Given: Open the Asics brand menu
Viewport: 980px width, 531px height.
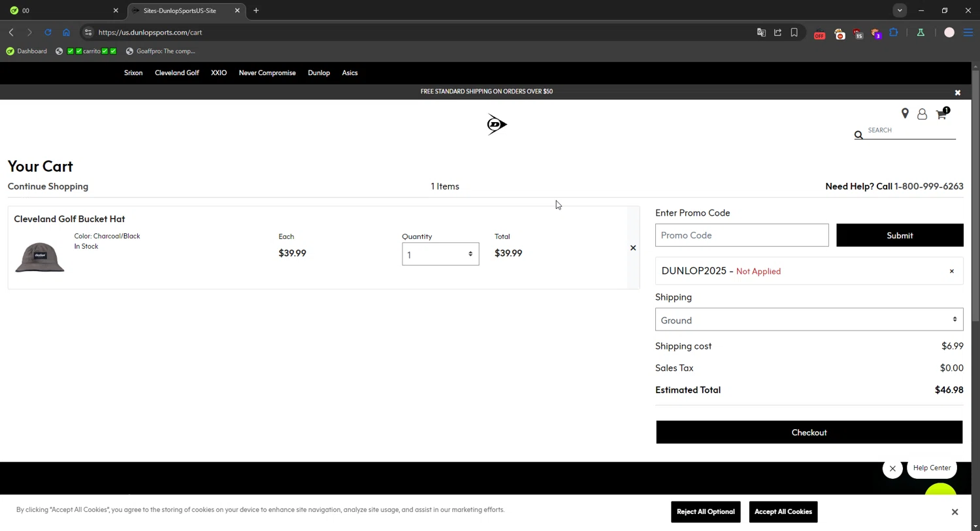Looking at the screenshot, I should pos(350,72).
